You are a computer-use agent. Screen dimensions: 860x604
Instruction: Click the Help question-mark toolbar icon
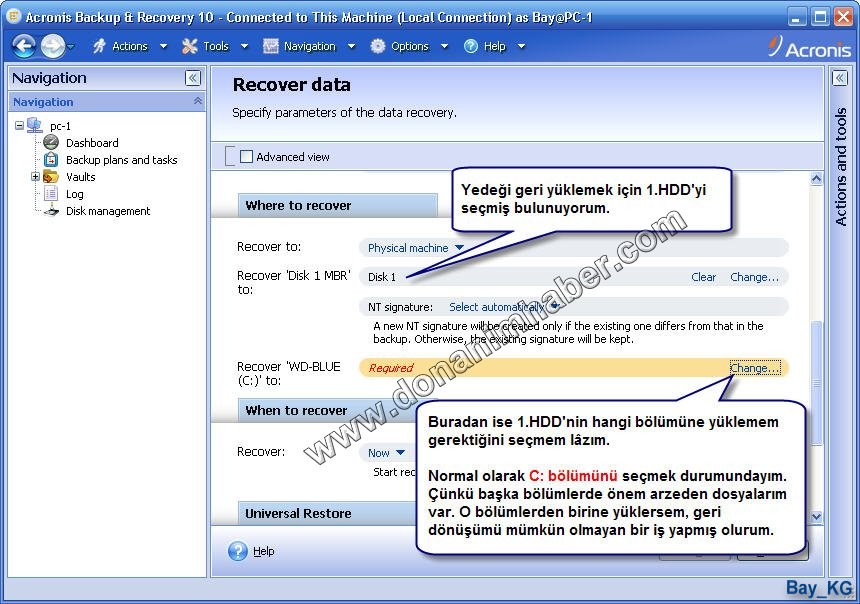pyautogui.click(x=471, y=46)
